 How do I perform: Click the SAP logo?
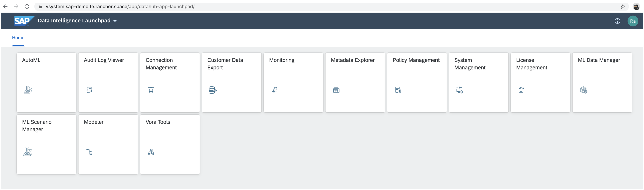23,21
